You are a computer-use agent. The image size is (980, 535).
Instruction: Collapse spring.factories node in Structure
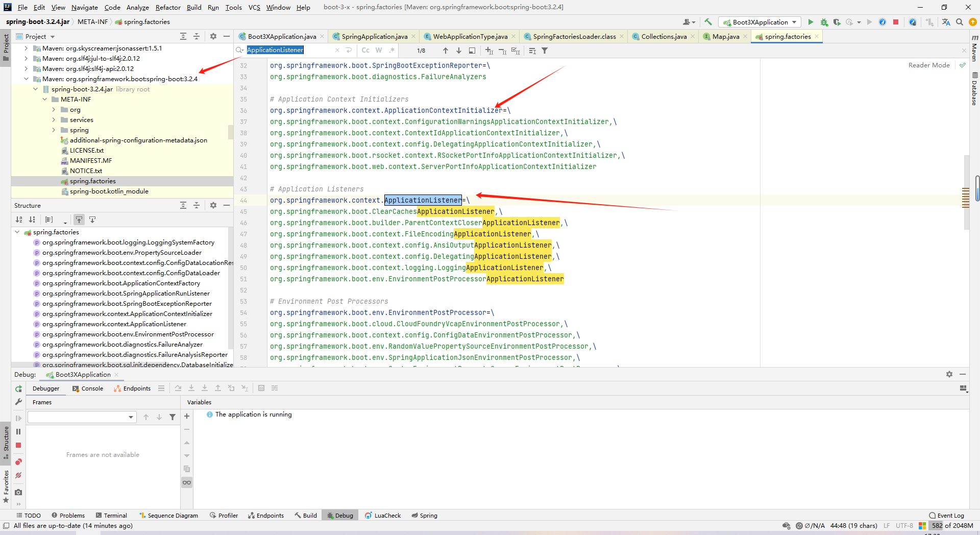[x=17, y=232]
